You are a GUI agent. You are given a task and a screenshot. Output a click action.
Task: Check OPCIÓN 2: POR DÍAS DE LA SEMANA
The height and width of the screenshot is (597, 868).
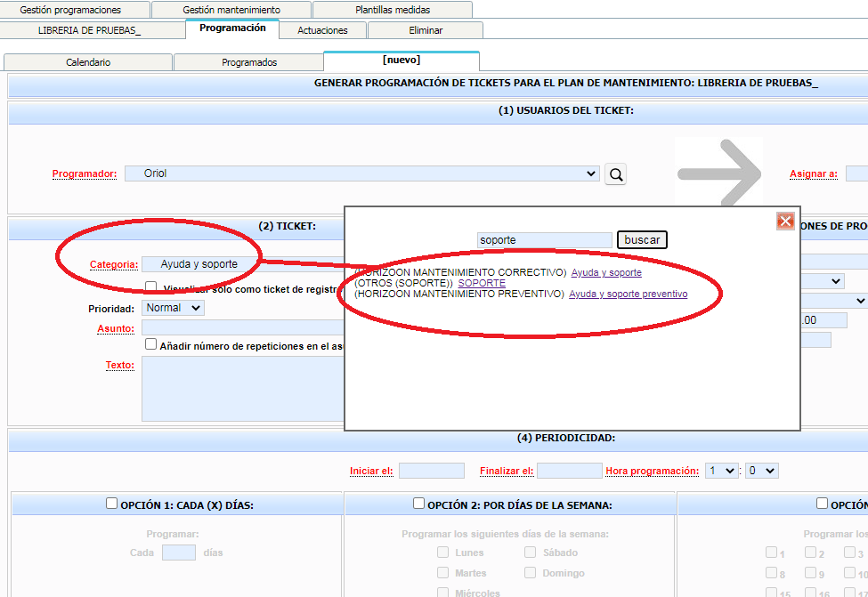[418, 503]
